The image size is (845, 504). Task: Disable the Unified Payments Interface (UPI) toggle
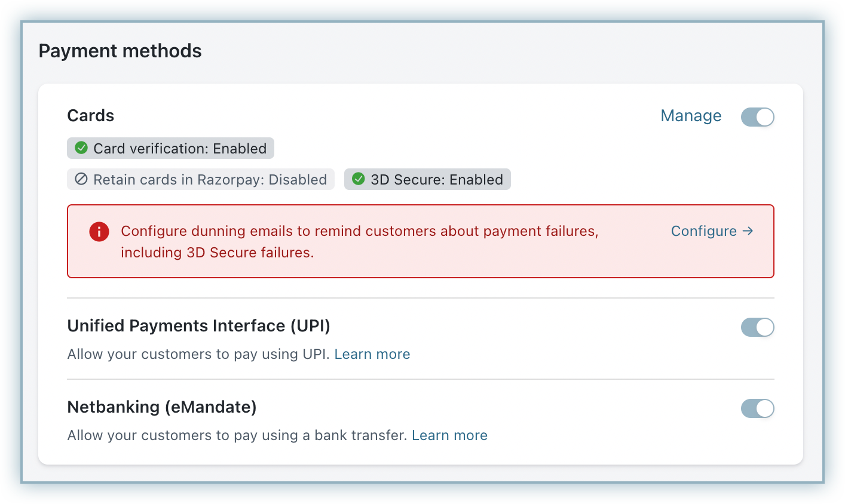[757, 327]
